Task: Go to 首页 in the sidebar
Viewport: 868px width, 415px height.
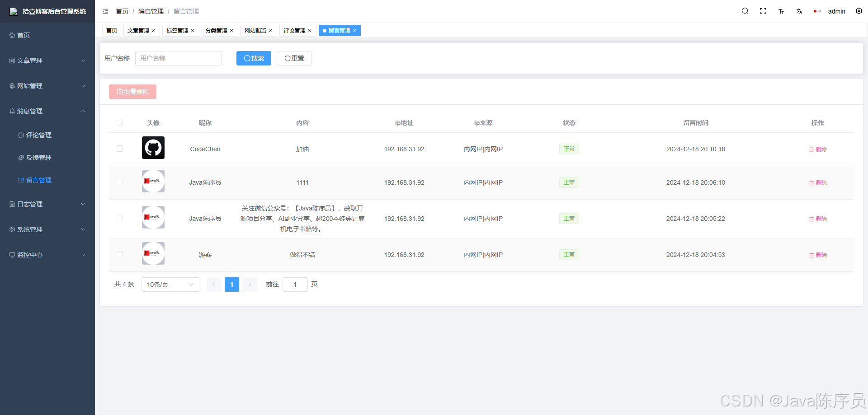Action: [x=47, y=35]
